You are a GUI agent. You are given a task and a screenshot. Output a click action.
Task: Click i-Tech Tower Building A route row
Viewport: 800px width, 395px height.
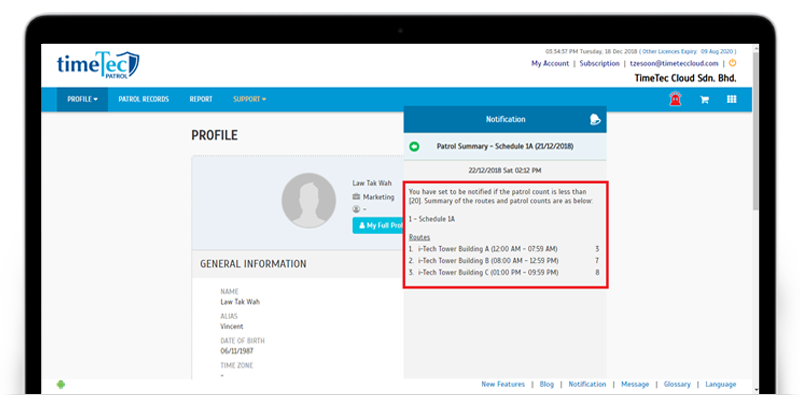[504, 249]
